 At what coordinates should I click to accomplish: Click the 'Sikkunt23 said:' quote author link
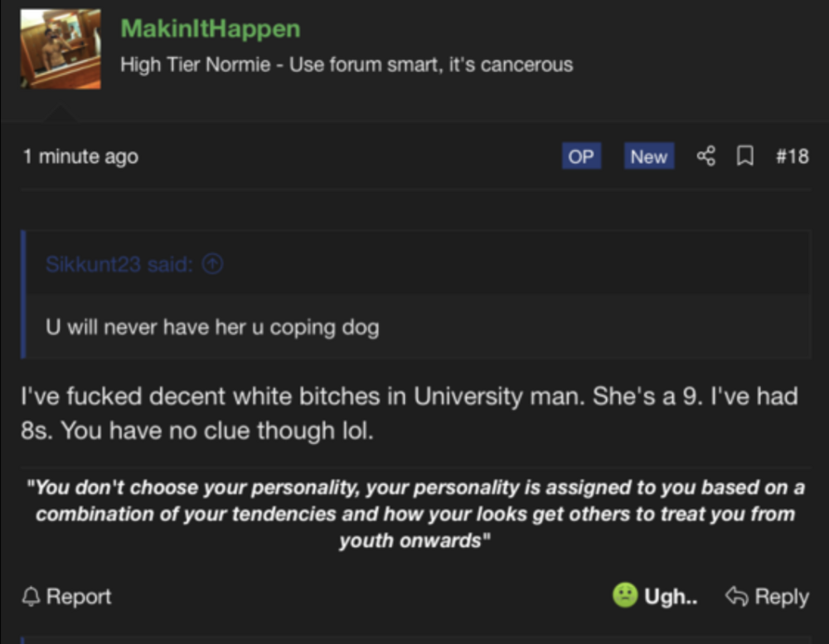(119, 264)
